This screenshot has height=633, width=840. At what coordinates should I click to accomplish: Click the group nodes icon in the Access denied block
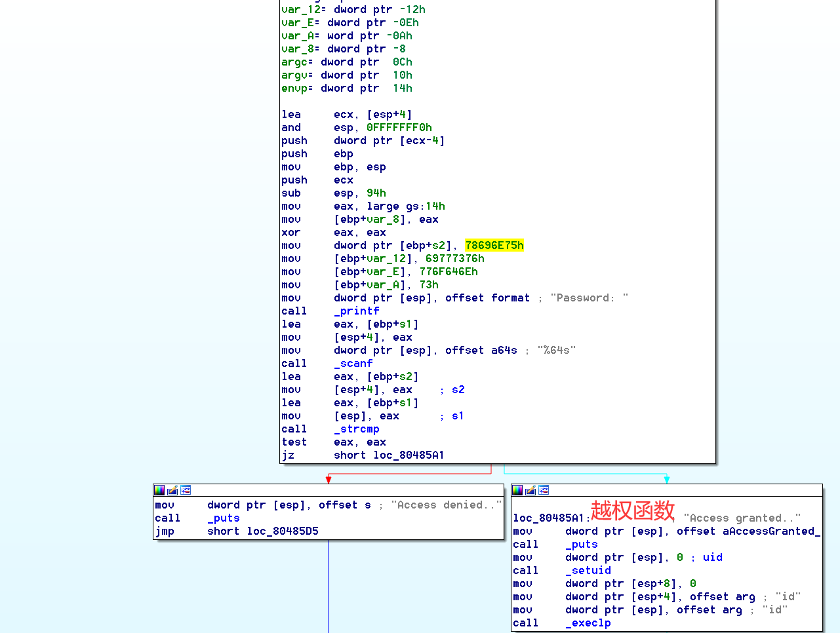pos(186,490)
